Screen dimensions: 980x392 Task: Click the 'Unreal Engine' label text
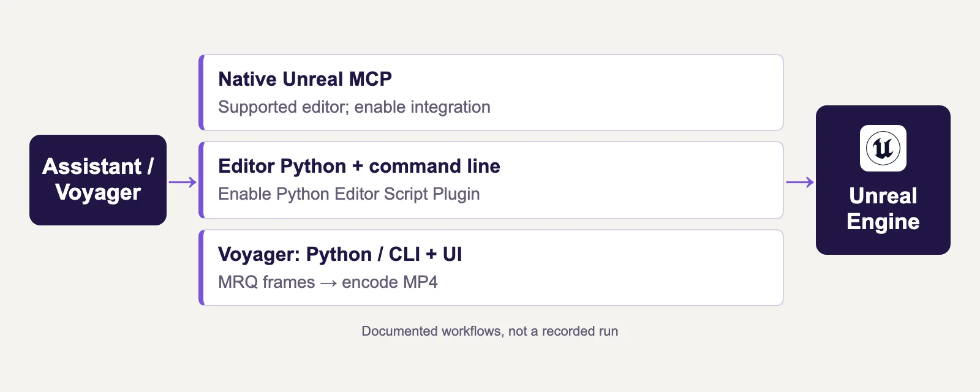coord(883,209)
